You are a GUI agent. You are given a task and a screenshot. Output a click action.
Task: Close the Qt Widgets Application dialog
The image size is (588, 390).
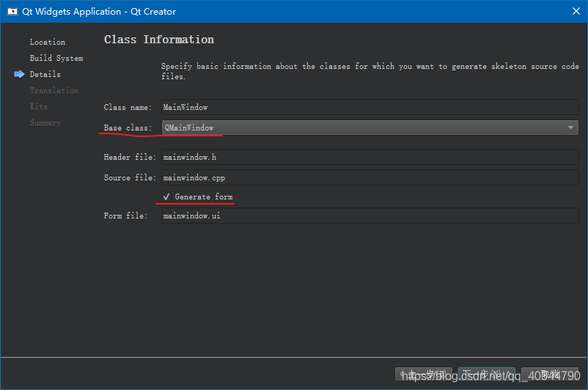(x=576, y=11)
